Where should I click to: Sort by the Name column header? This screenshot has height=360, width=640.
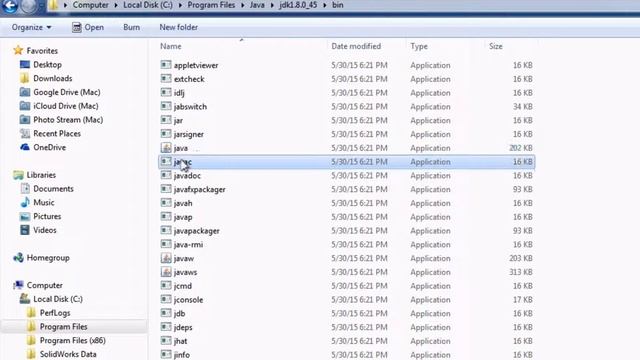[171, 47]
